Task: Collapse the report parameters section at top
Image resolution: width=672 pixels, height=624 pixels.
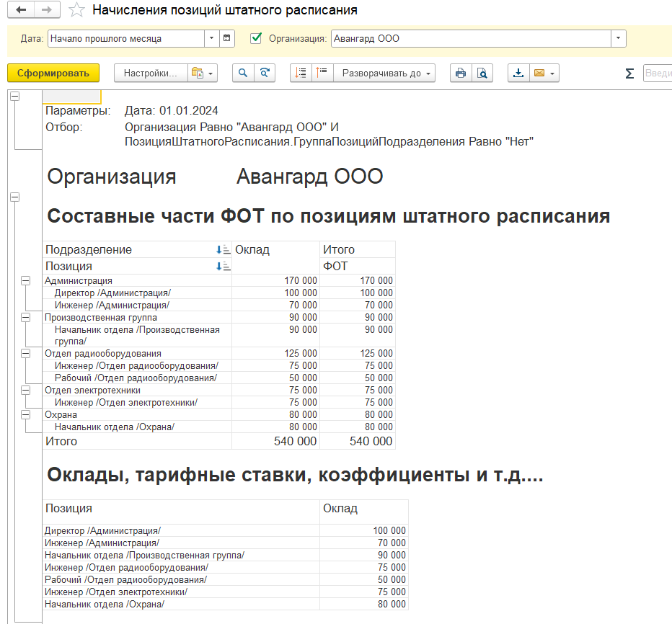Action: point(15,97)
